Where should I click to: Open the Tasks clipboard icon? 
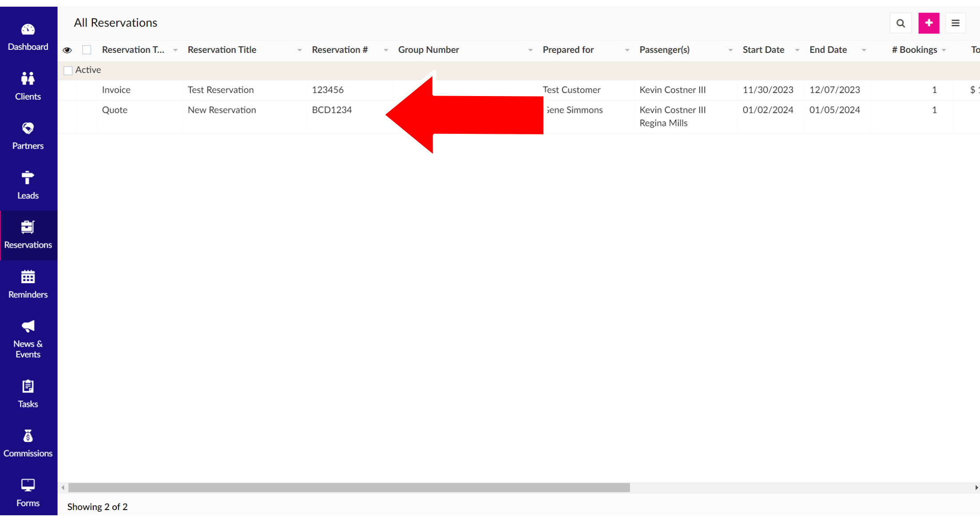tap(28, 386)
